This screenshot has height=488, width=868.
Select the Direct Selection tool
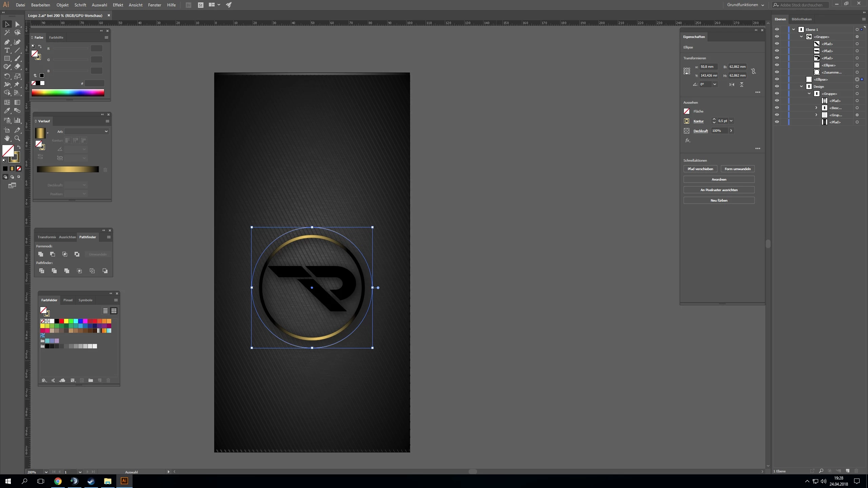coord(17,24)
